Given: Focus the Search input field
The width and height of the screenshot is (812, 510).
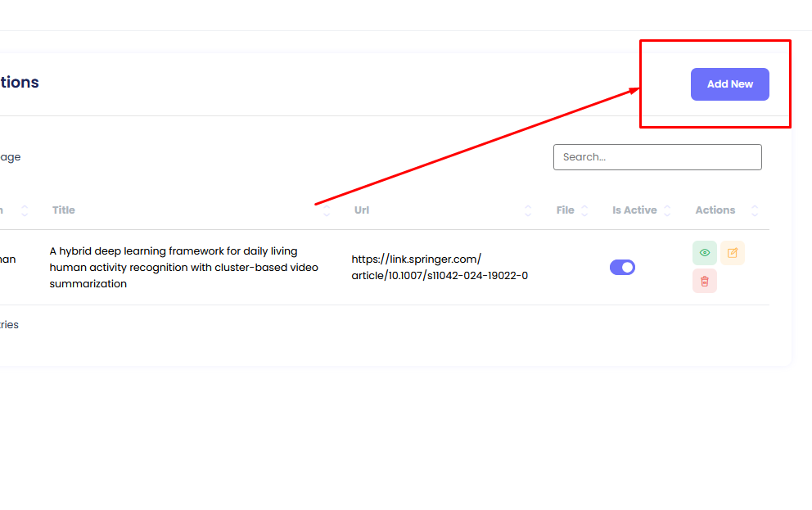Looking at the screenshot, I should [657, 157].
